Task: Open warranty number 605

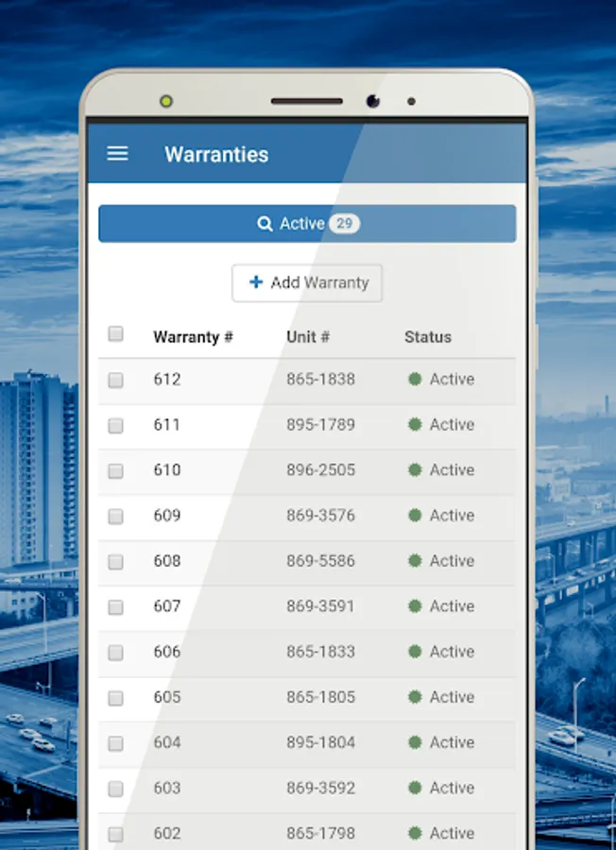Action: (167, 697)
